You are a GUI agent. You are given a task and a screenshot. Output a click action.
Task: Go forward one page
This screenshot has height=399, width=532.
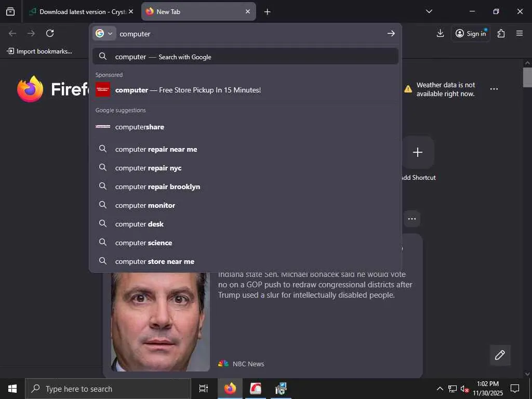coord(31,33)
